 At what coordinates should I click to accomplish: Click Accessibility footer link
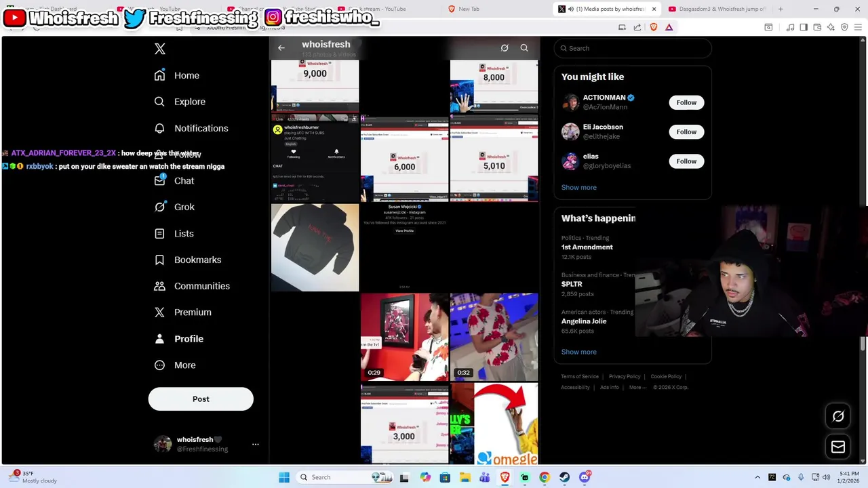pyautogui.click(x=575, y=388)
